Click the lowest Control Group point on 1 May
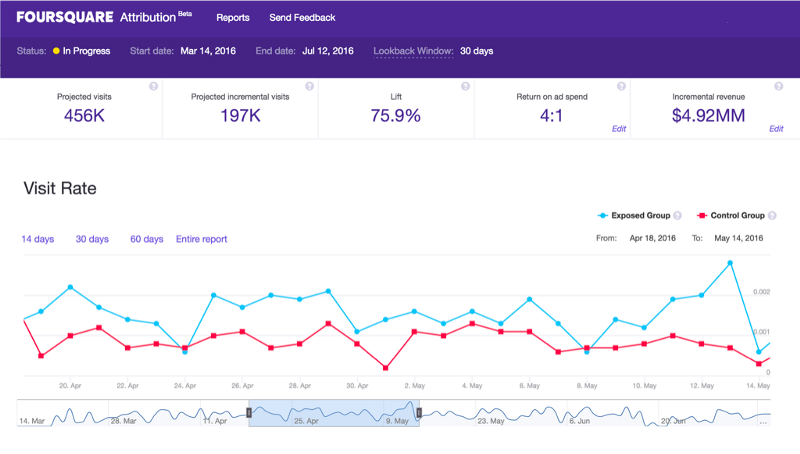 point(386,368)
